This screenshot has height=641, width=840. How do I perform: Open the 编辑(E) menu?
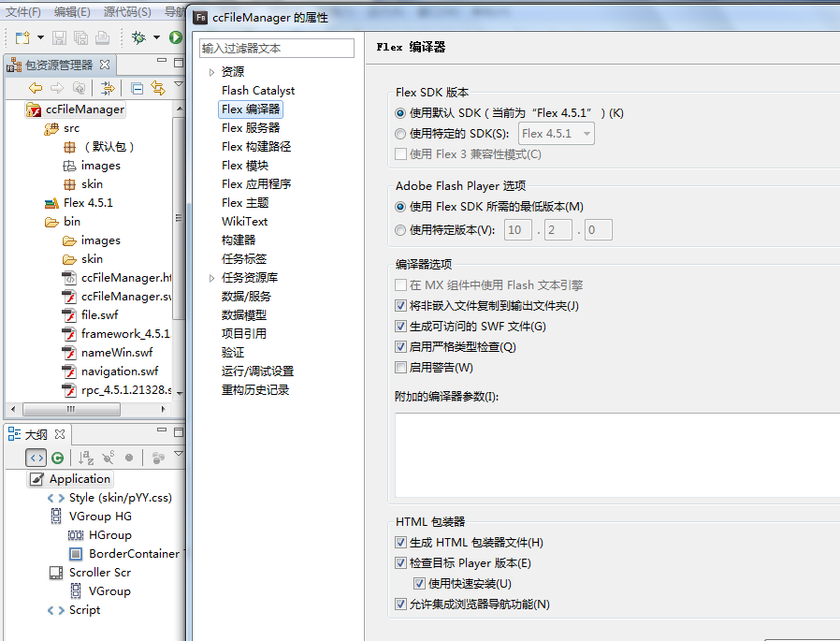(x=72, y=12)
